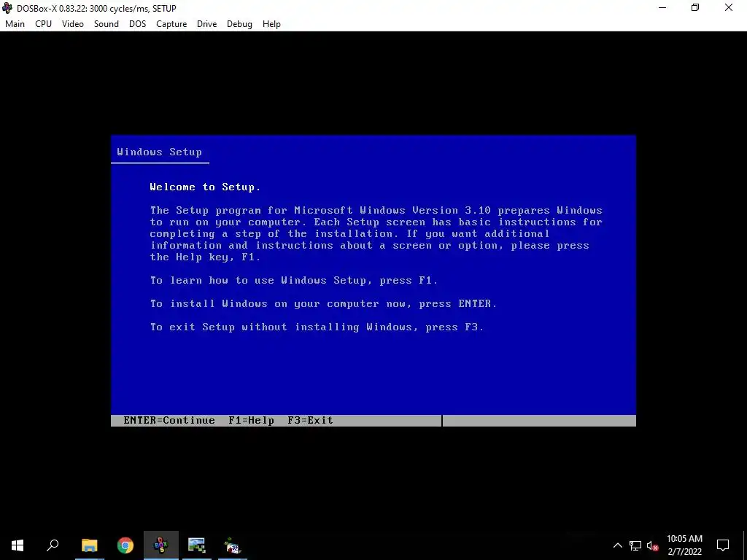Restore down the DOSBox-X window
The height and width of the screenshot is (560, 747).
(x=695, y=7)
